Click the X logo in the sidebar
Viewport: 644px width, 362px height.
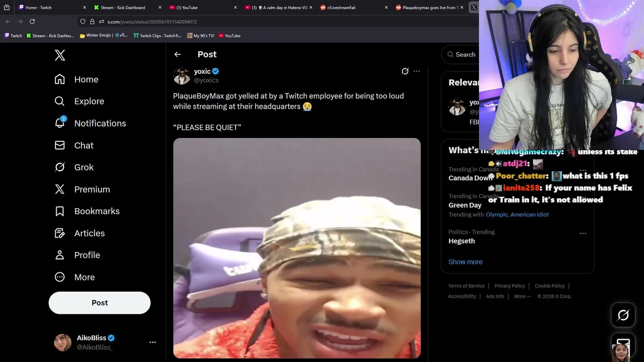[60, 55]
